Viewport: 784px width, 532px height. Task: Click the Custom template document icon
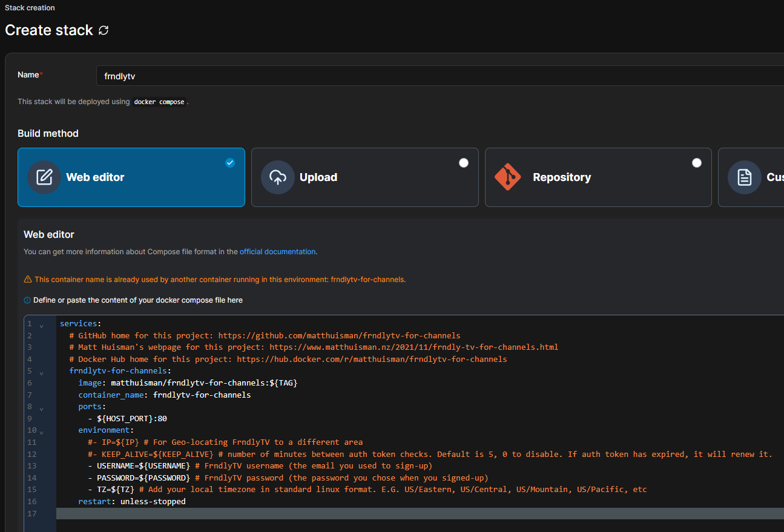coord(744,177)
